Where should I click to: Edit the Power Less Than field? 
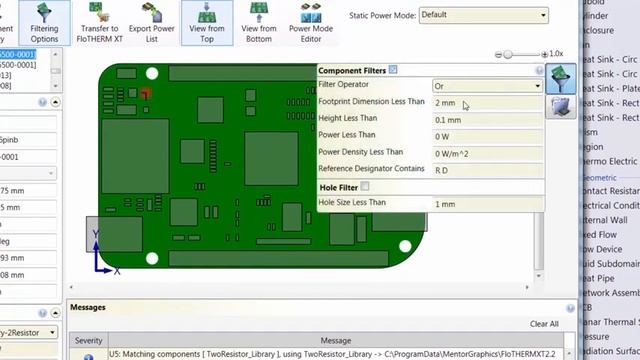pyautogui.click(x=487, y=137)
